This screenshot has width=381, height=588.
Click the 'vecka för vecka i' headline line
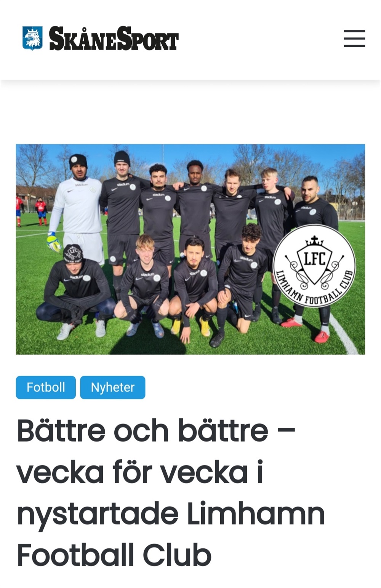click(140, 472)
